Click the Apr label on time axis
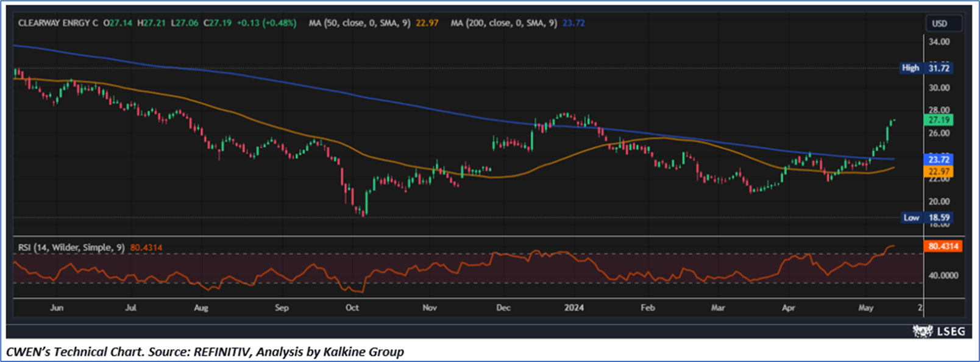Viewport: 980px width, 362px height. click(x=789, y=308)
